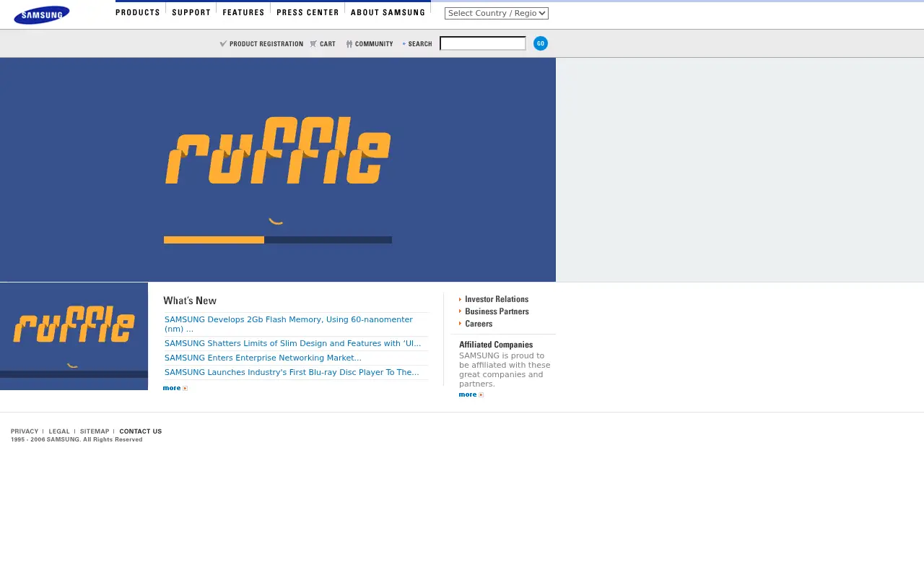
Task: Open the Legal footer link
Action: pyautogui.click(x=59, y=431)
